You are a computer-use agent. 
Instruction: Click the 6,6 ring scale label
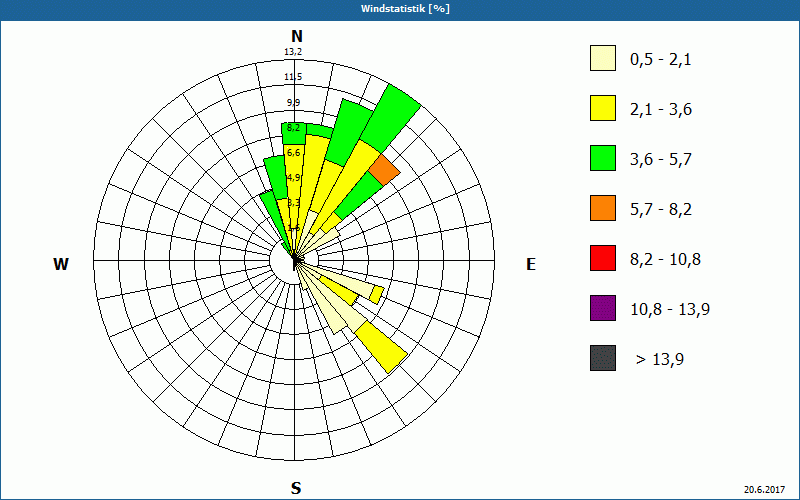pyautogui.click(x=293, y=153)
